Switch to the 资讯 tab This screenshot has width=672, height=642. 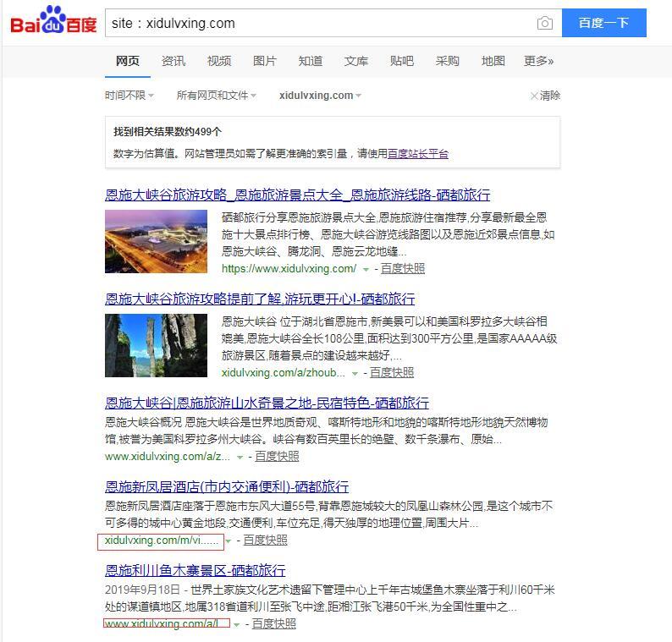coord(174,61)
